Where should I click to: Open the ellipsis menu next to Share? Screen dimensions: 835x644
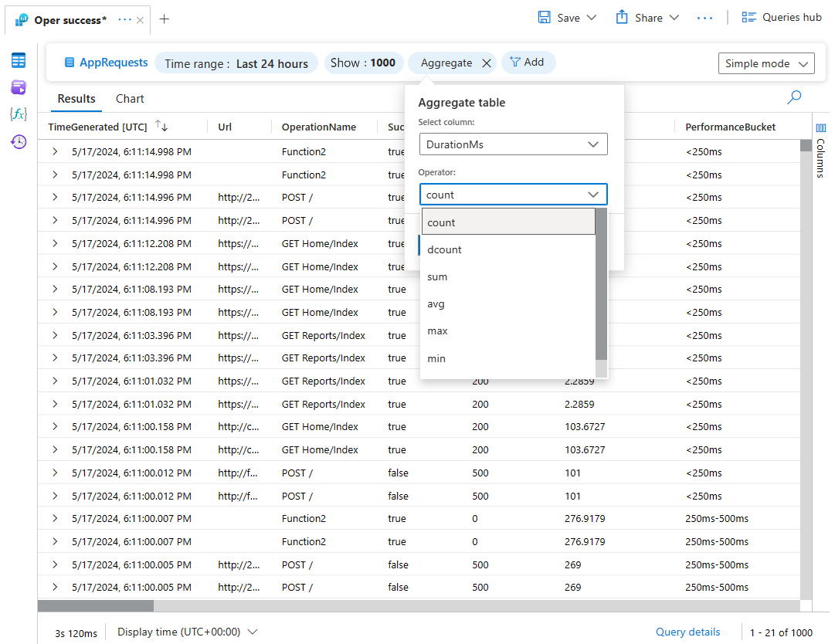pos(704,17)
